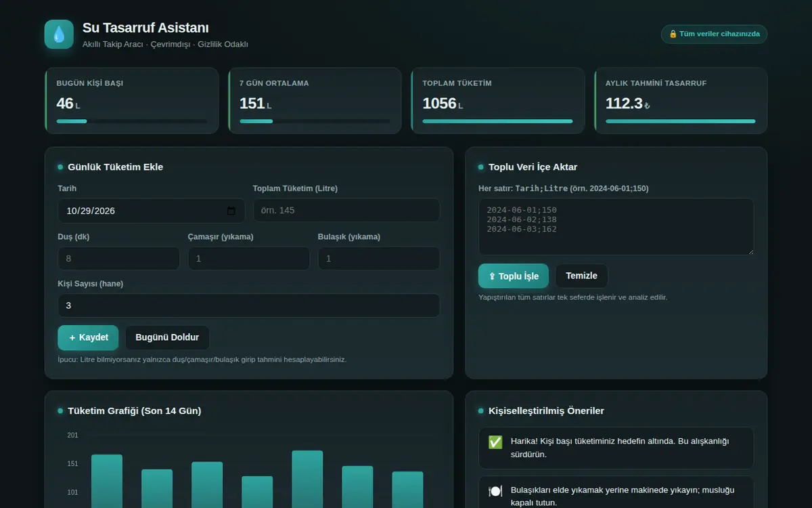
Task: Click the Toplu İşle import button
Action: 514,276
